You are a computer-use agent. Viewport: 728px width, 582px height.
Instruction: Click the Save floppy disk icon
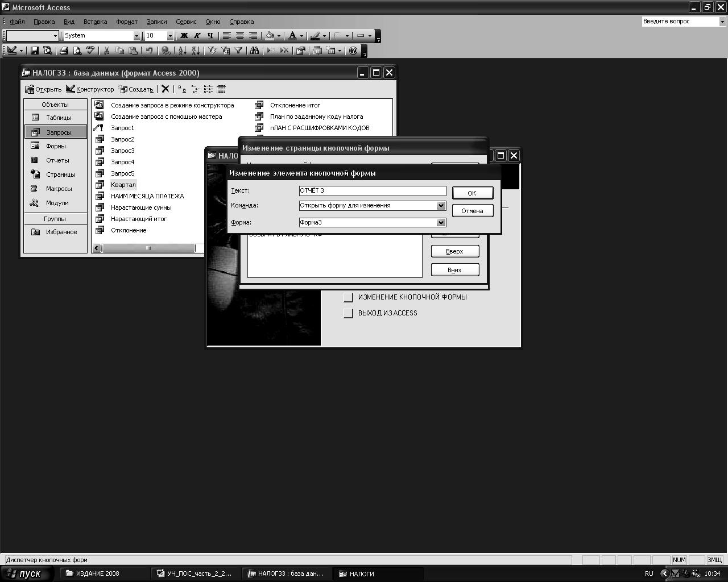tap(34, 51)
